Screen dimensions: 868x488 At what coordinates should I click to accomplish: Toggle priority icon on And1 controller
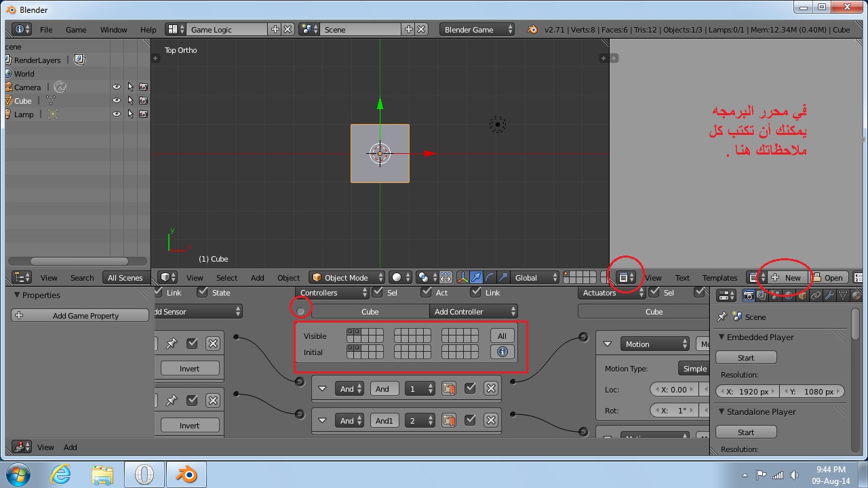click(448, 421)
